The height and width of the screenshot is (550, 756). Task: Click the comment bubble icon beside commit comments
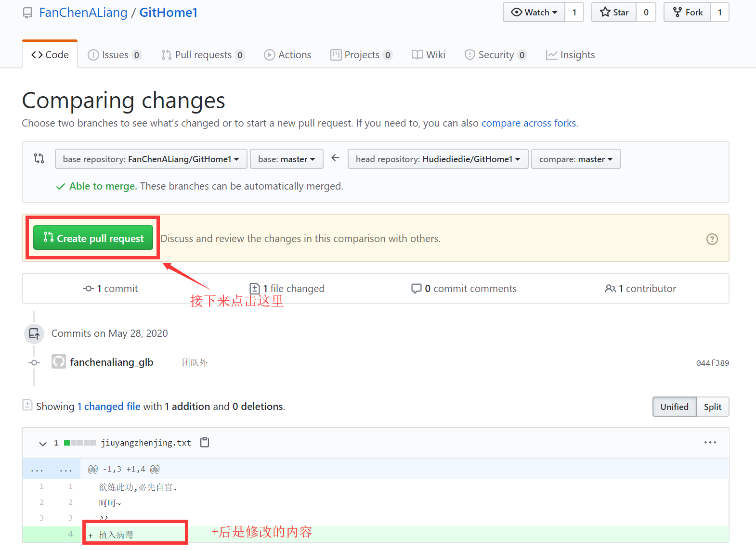pos(417,289)
